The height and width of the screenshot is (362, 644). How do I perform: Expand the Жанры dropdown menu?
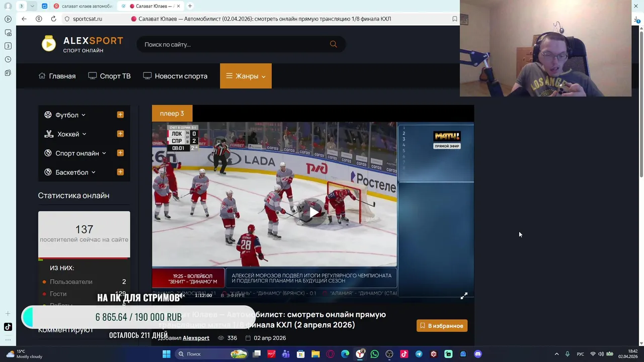(246, 76)
